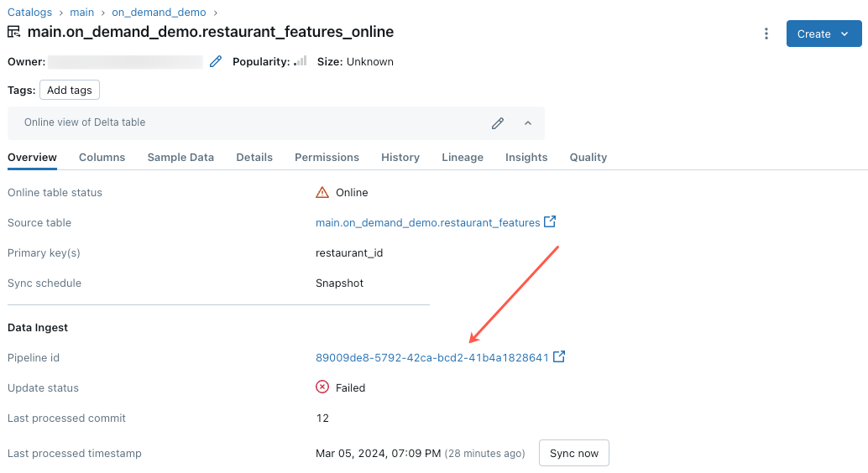Click the table icon beside the title

tap(14, 32)
